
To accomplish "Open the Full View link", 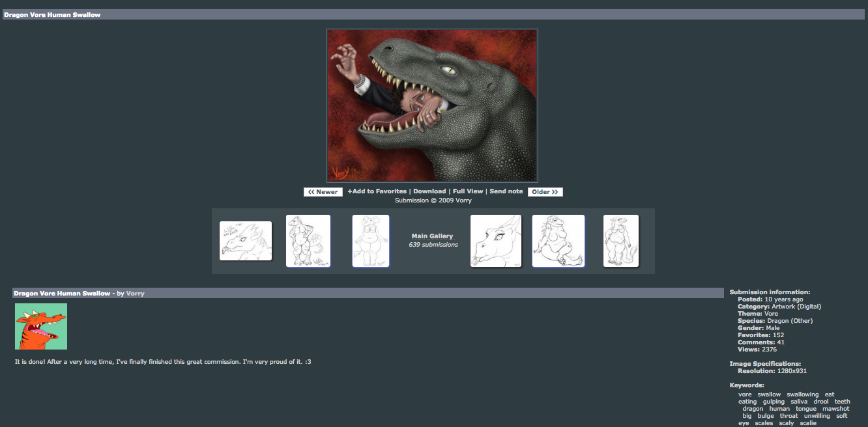I will (468, 191).
